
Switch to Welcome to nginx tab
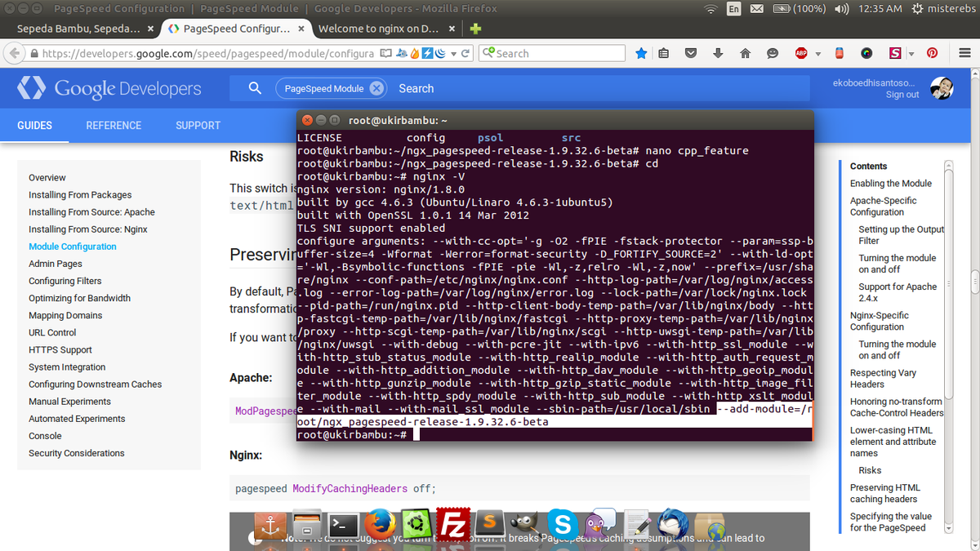(x=379, y=29)
